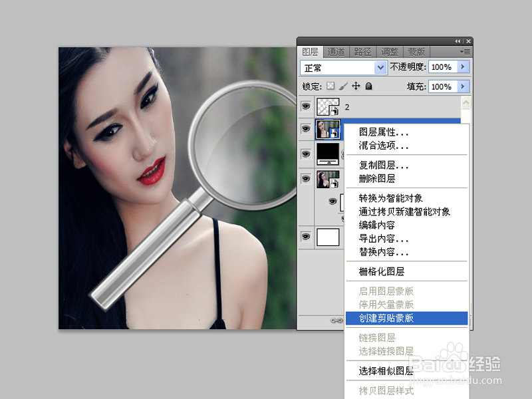Toggle the layer effects eye icon

click(x=332, y=201)
